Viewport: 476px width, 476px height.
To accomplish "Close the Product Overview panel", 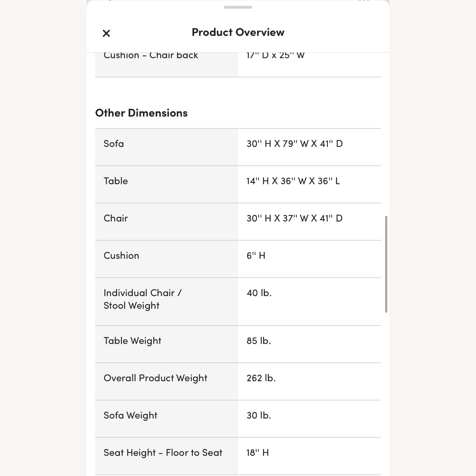I will click(x=106, y=33).
